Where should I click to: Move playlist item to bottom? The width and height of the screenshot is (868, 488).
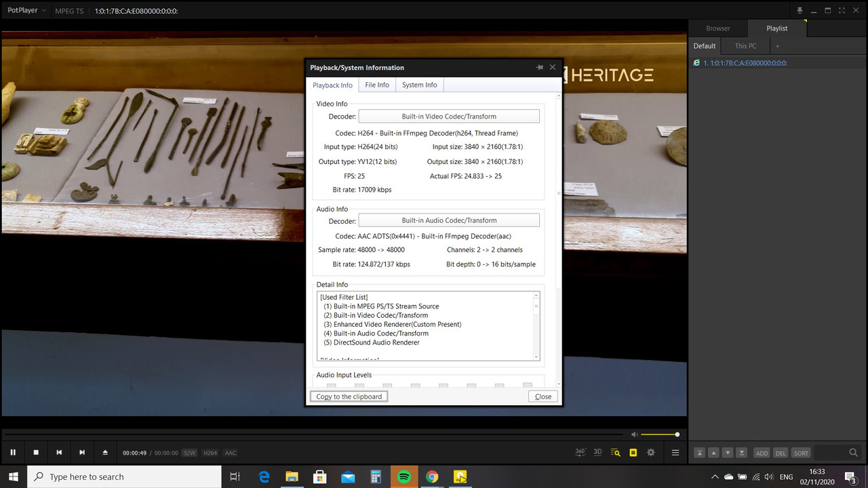(742, 453)
